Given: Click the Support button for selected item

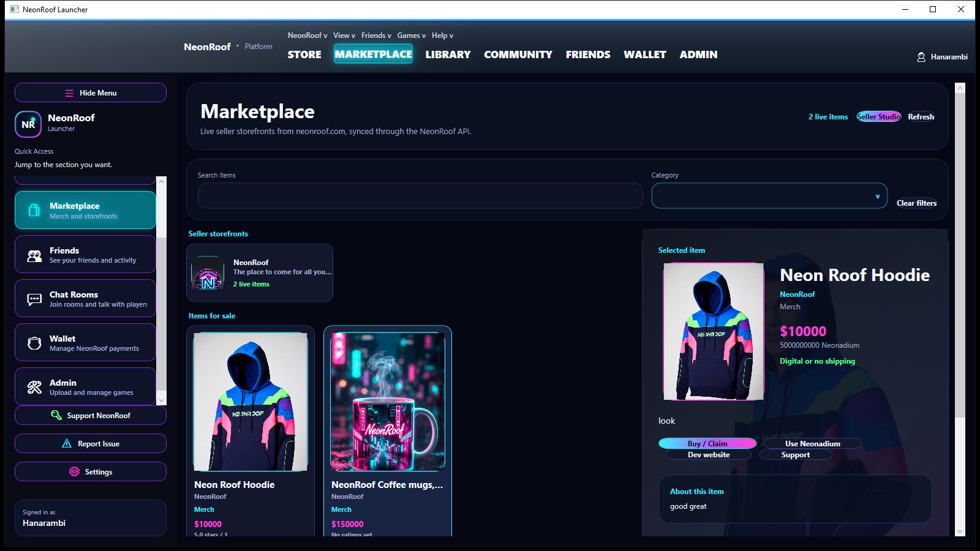Looking at the screenshot, I should pos(796,455).
